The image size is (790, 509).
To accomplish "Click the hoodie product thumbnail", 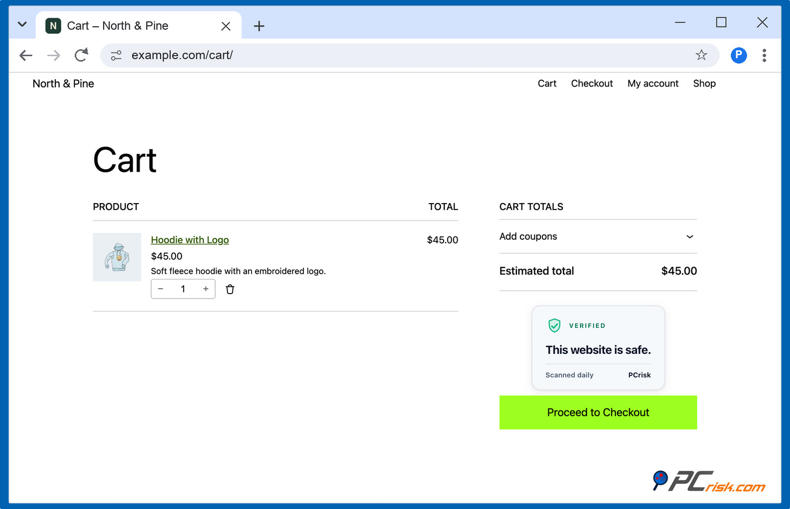I will (117, 257).
